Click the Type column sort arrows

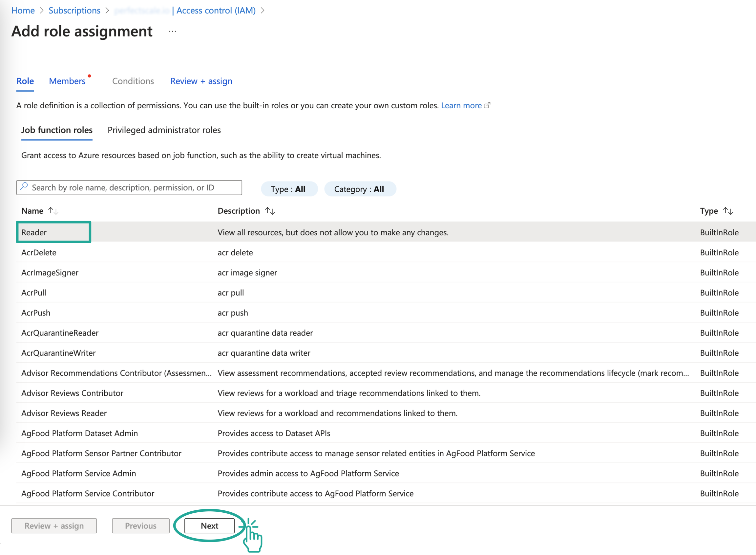click(727, 211)
